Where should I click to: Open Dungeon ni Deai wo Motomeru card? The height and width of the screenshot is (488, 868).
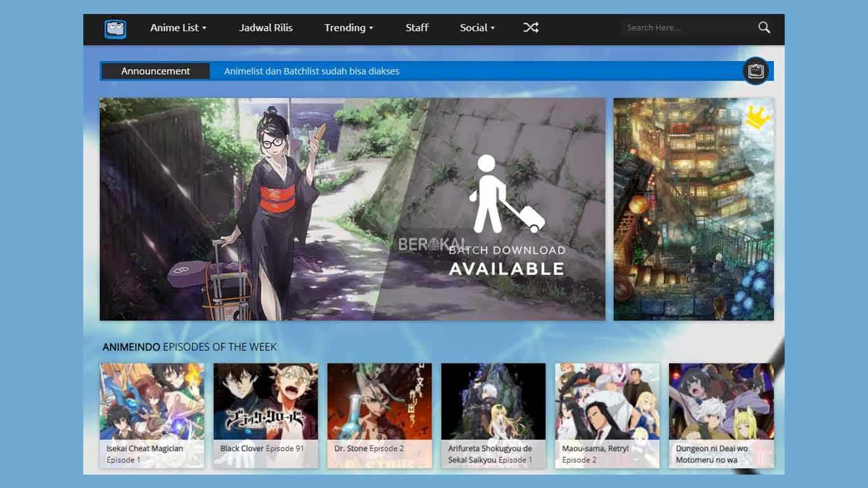(721, 416)
